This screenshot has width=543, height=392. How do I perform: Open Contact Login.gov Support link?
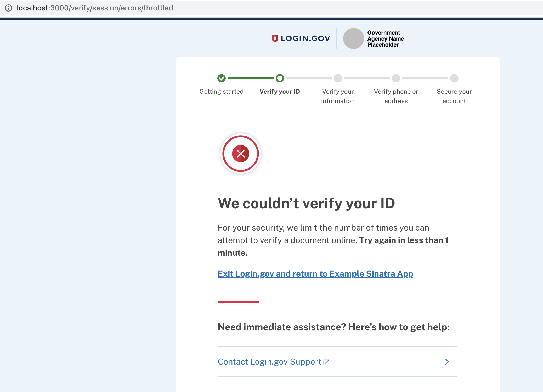[269, 362]
